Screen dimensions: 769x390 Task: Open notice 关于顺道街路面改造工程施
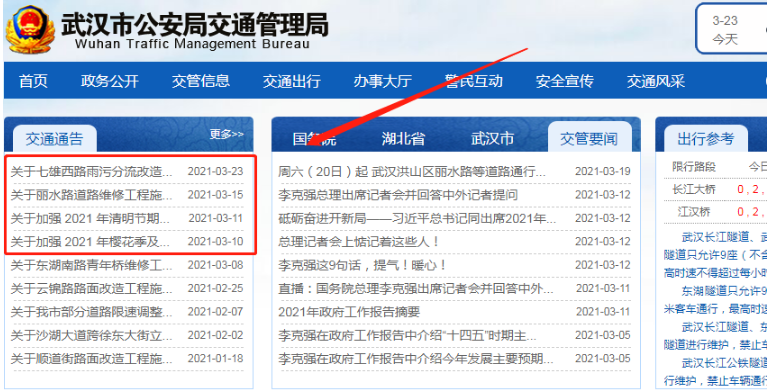(x=92, y=359)
